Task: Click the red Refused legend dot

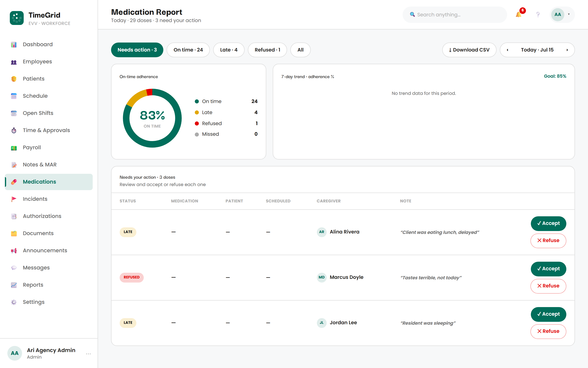Action: 197,123
